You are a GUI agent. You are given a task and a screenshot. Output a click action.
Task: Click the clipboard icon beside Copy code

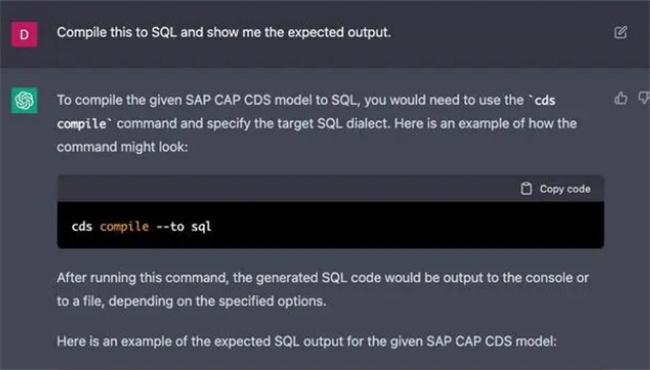pyautogui.click(x=526, y=189)
